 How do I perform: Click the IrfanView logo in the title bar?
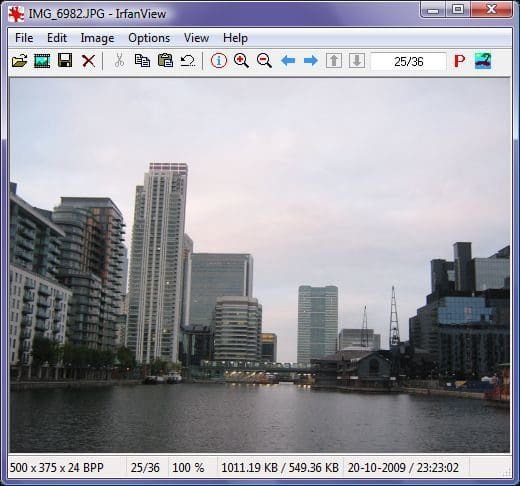pos(16,14)
